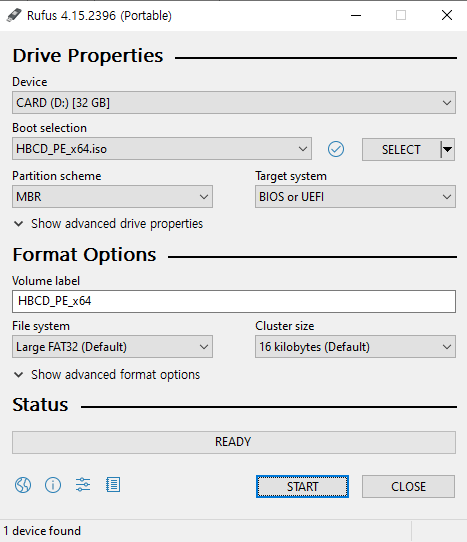The image size is (467, 542).
Task: Click the checksum checkmark circle icon
Action: coord(336,149)
